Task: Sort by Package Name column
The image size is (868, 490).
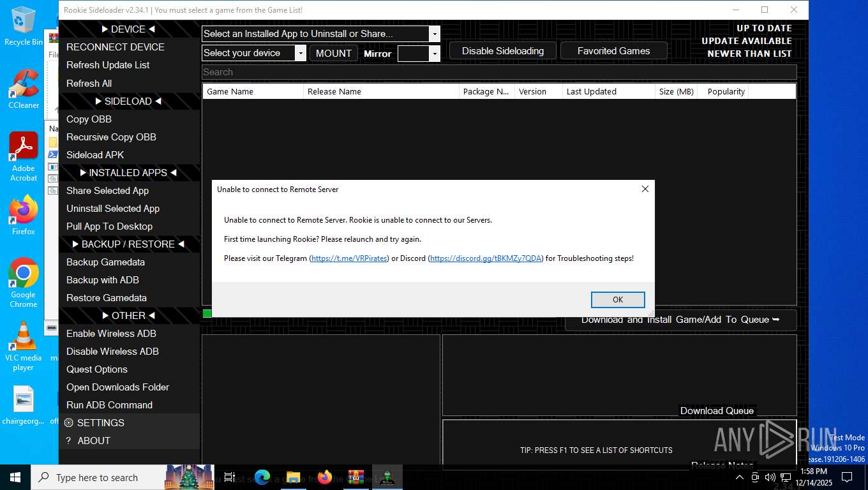Action: [487, 91]
